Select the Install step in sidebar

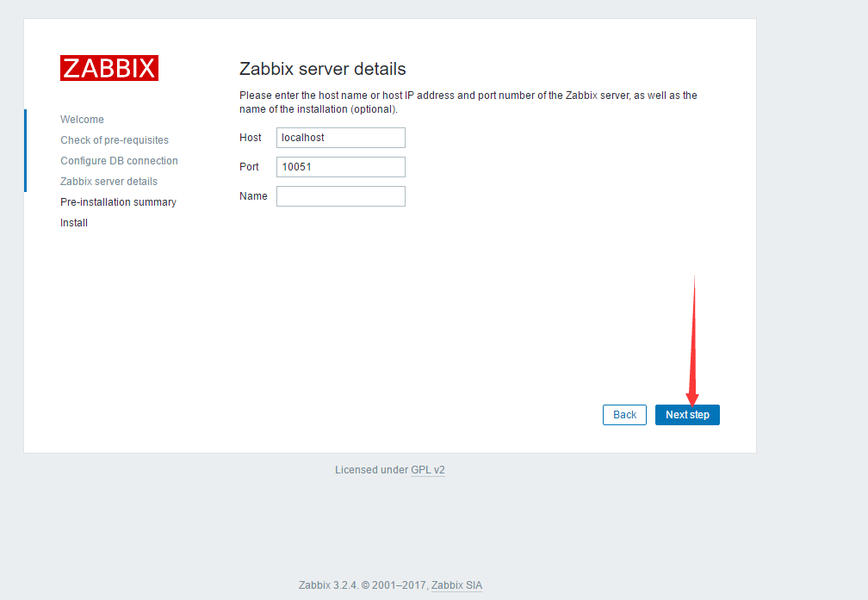[74, 222]
